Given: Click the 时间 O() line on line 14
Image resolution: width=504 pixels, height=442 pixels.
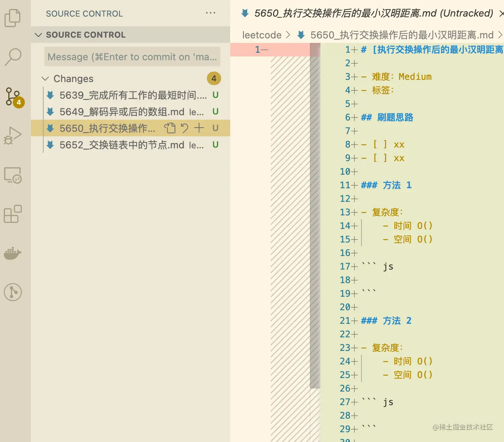Looking at the screenshot, I should [408, 226].
